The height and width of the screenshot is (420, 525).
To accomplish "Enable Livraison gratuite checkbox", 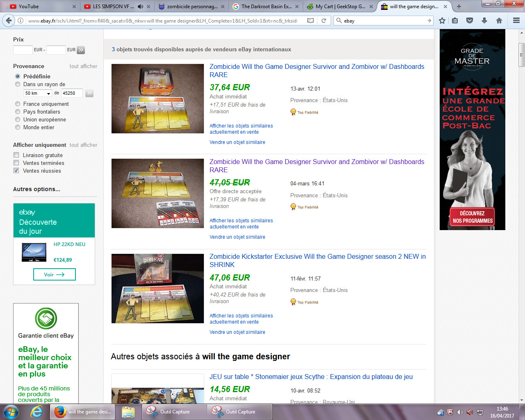I will tap(16, 155).
